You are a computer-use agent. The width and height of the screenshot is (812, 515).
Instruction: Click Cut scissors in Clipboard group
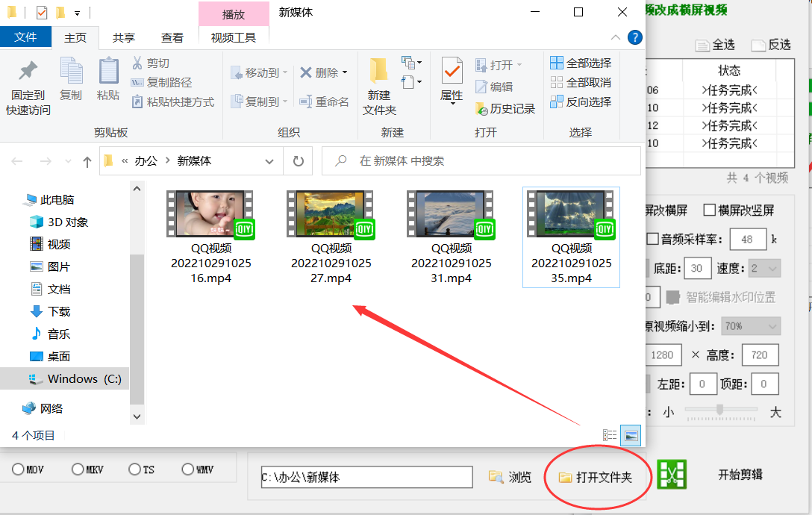151,63
